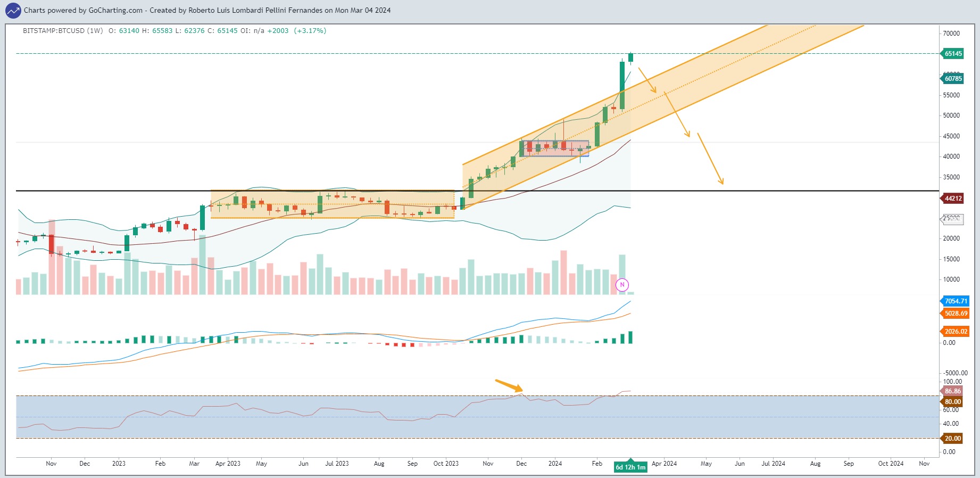Select the small gray consolidation rectangle near 2024

click(555, 149)
